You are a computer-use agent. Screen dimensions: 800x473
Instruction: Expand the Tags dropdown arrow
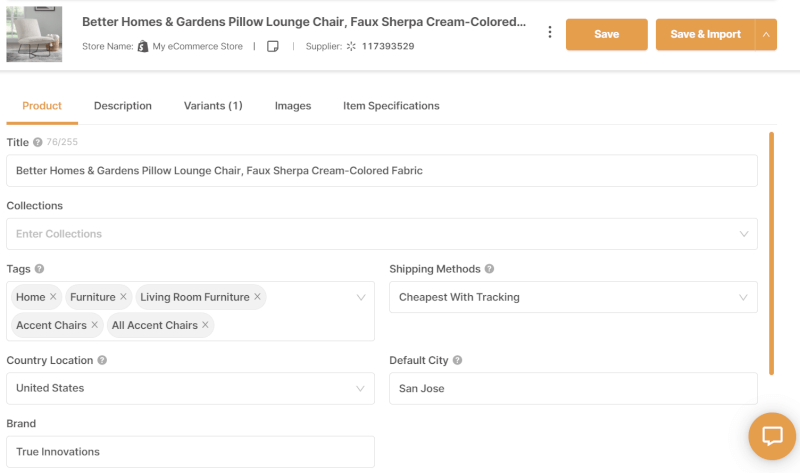point(361,297)
